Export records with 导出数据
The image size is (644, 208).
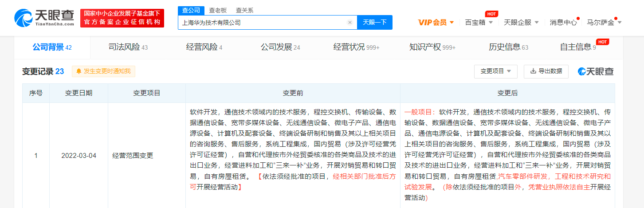(x=546, y=71)
